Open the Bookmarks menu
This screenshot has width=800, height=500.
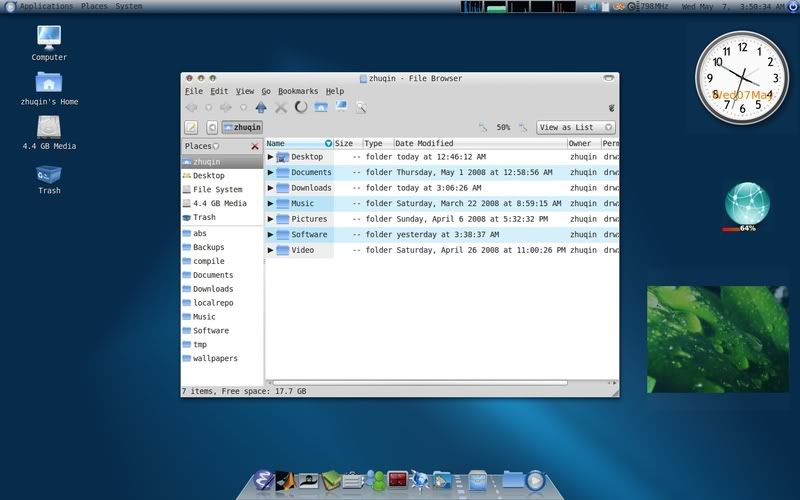[298, 91]
